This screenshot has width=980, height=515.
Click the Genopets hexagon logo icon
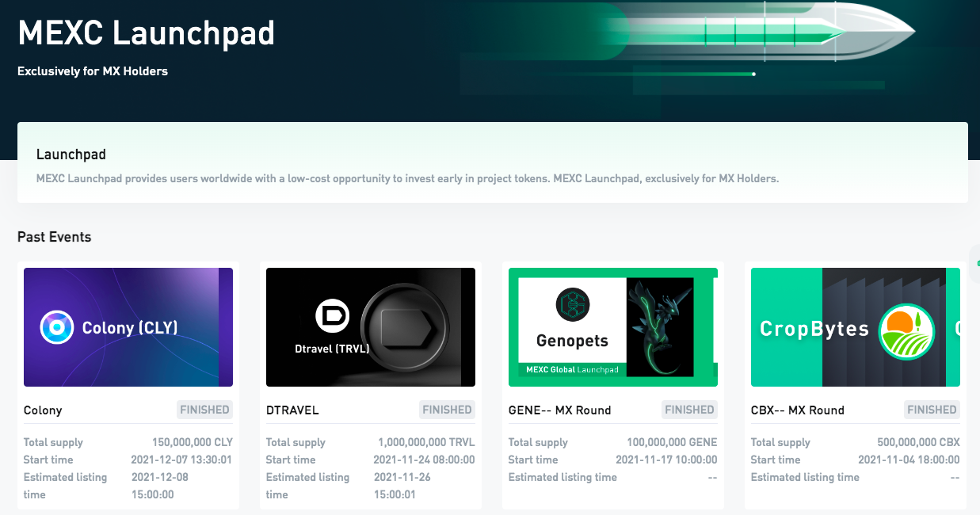573,305
